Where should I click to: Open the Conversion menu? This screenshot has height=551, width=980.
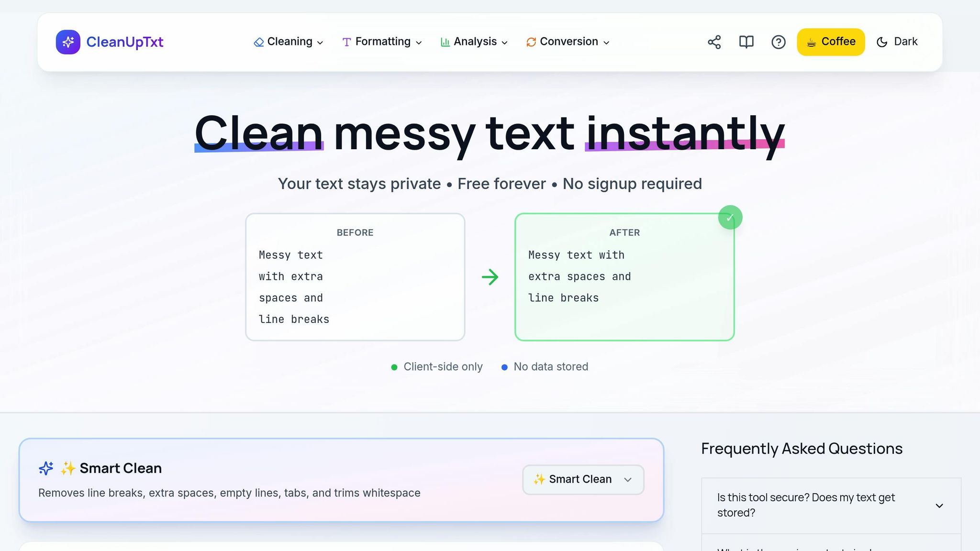569,42
